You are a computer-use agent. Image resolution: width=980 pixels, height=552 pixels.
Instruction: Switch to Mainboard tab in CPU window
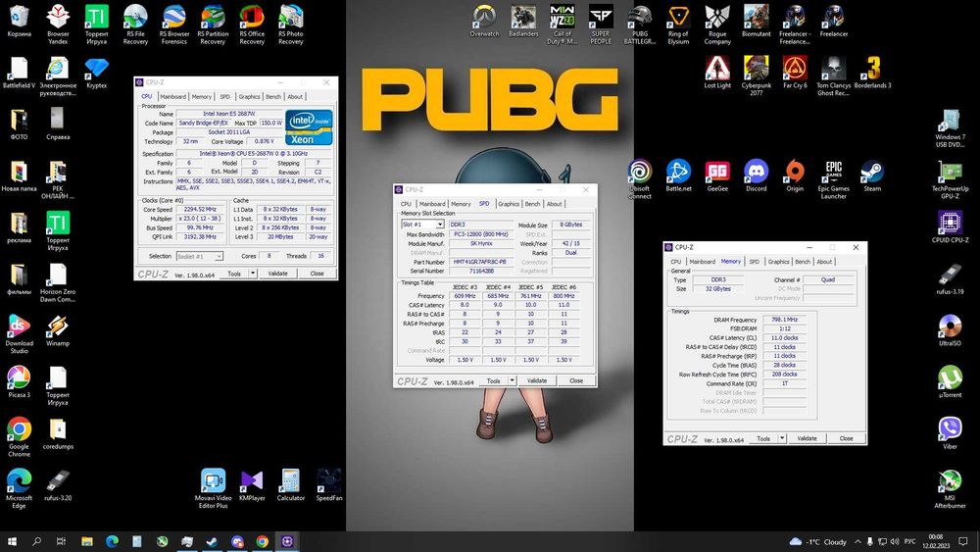coord(172,97)
